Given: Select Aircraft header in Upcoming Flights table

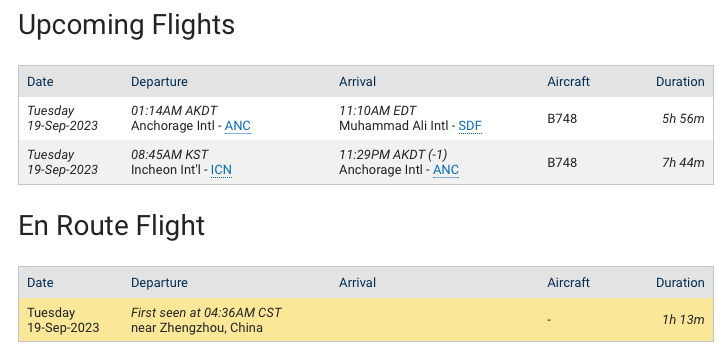Looking at the screenshot, I should coord(568,82).
